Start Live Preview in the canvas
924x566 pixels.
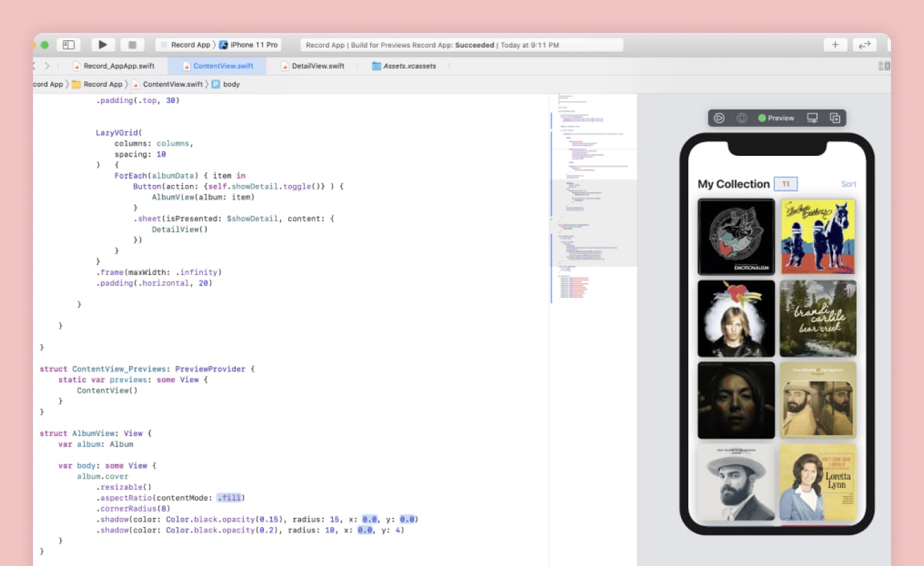(719, 118)
